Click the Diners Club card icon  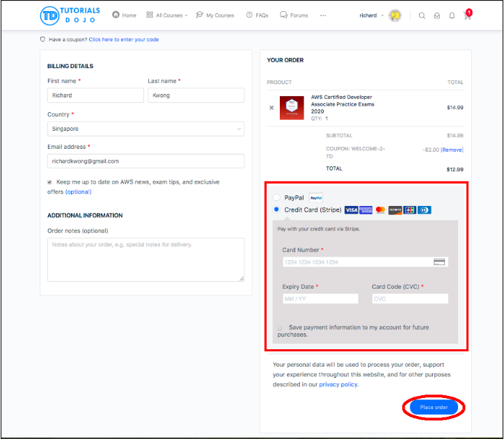pos(424,210)
